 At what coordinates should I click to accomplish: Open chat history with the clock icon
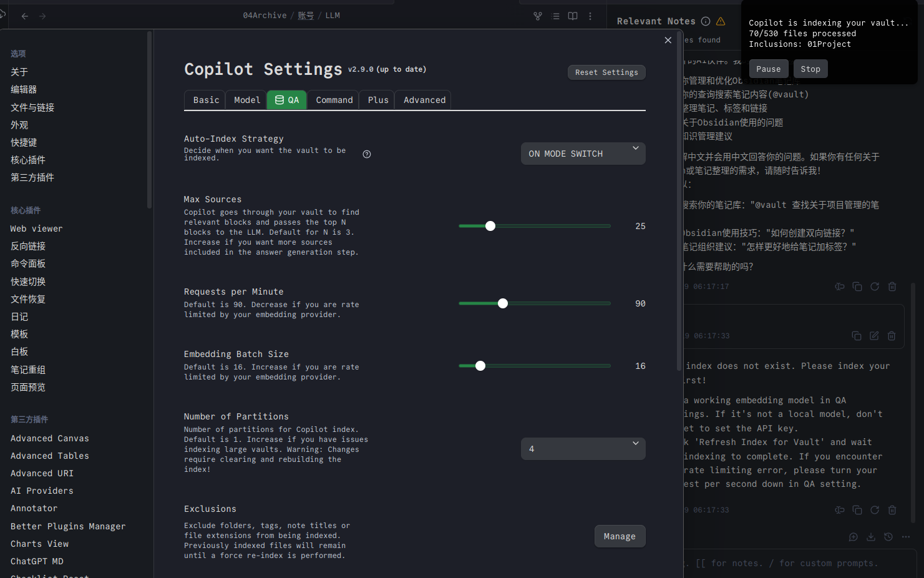[888, 537]
